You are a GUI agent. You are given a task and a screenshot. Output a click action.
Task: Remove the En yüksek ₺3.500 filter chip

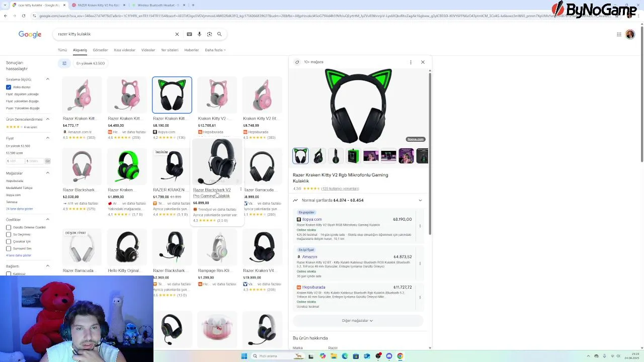pyautogui.click(x=91, y=63)
